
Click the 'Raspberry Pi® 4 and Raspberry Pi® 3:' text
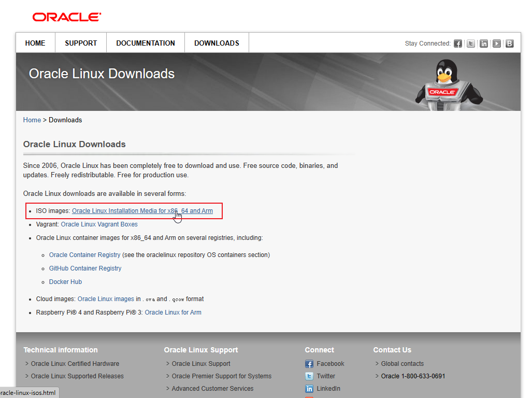(90, 312)
